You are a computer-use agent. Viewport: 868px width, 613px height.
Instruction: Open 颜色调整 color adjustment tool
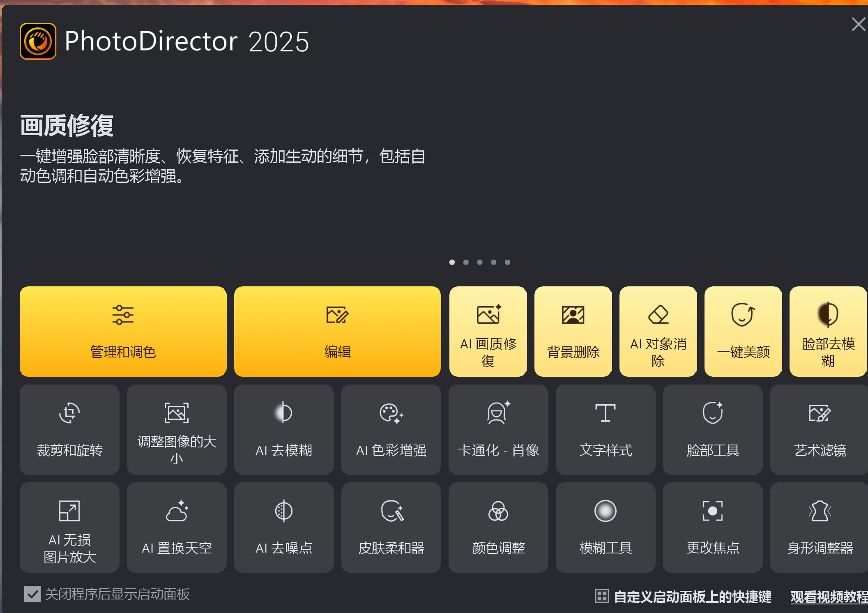[498, 528]
